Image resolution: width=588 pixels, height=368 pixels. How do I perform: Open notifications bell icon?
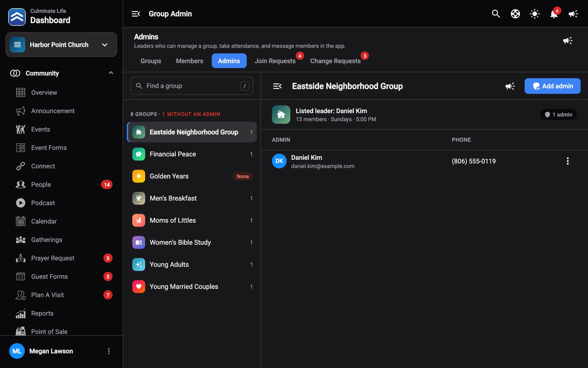click(554, 14)
